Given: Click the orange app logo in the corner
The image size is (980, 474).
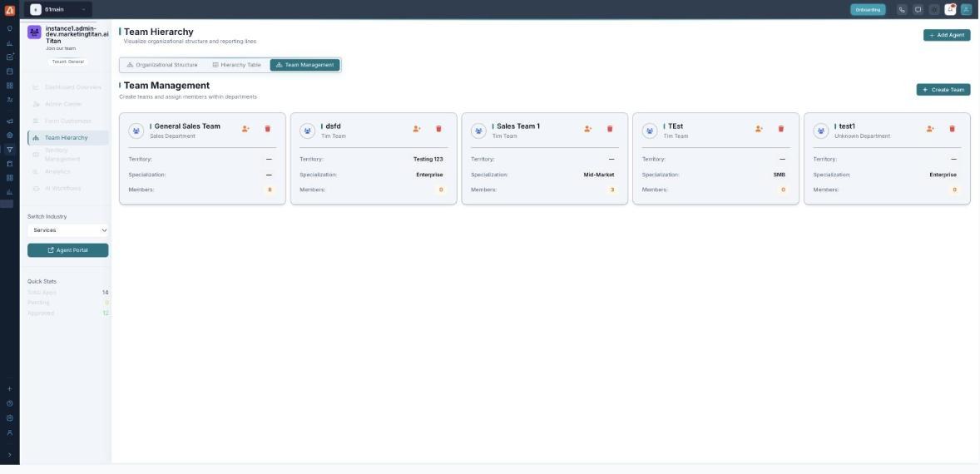Looking at the screenshot, I should pos(9,9).
